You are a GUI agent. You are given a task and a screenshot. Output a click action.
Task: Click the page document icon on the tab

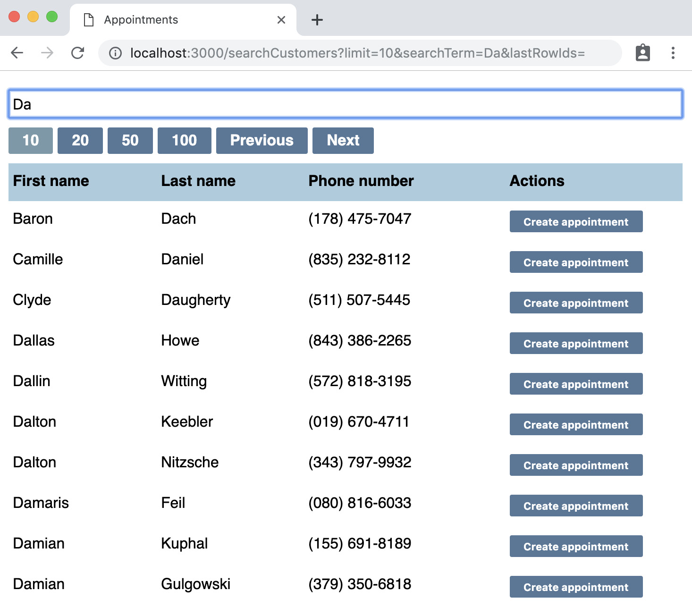tap(88, 19)
